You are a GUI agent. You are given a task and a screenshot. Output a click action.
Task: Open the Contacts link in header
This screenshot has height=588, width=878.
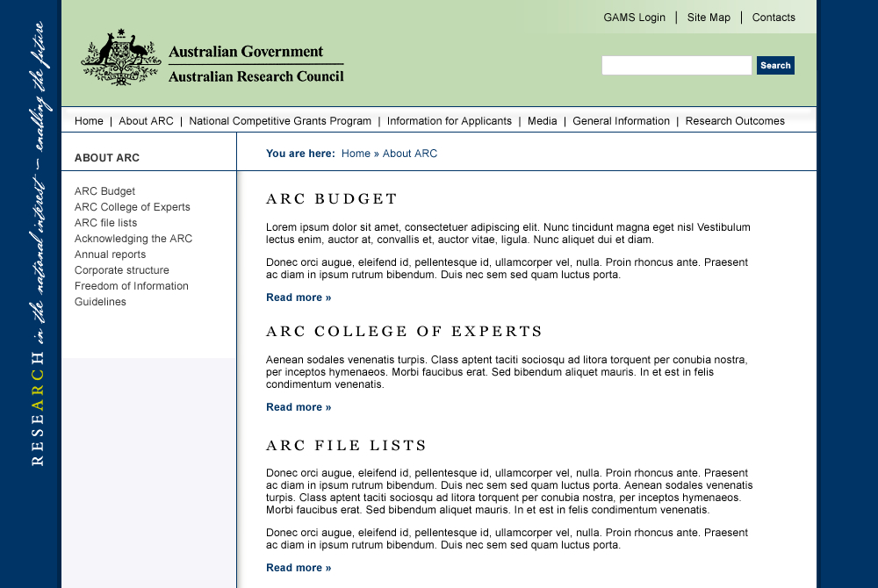[x=774, y=18]
